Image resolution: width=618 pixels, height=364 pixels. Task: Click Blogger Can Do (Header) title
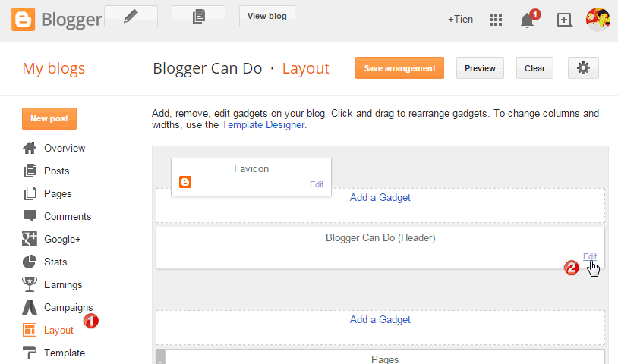click(x=380, y=238)
